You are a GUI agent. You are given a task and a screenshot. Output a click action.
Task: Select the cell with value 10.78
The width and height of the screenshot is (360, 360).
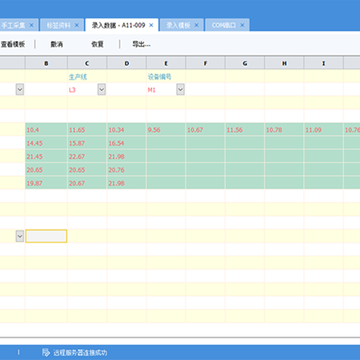click(x=284, y=130)
